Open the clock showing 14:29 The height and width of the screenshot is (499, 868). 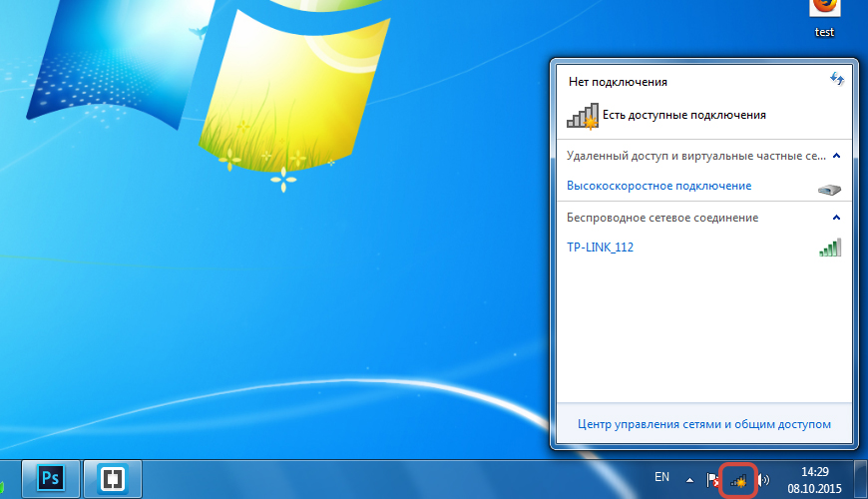(815, 472)
